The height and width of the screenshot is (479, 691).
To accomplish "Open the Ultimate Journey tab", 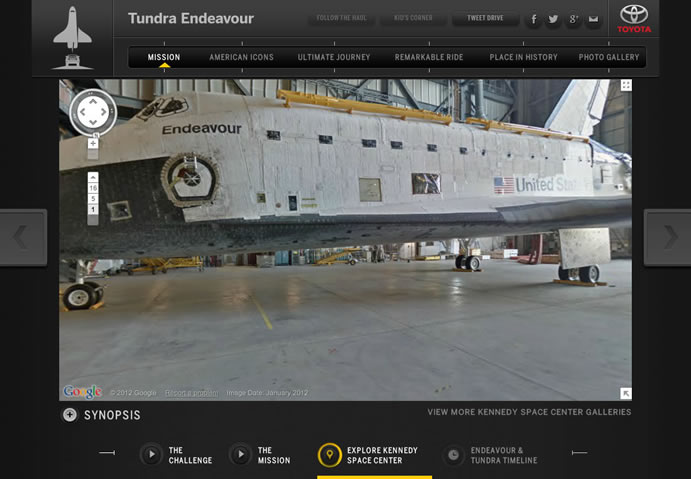I will coord(334,57).
